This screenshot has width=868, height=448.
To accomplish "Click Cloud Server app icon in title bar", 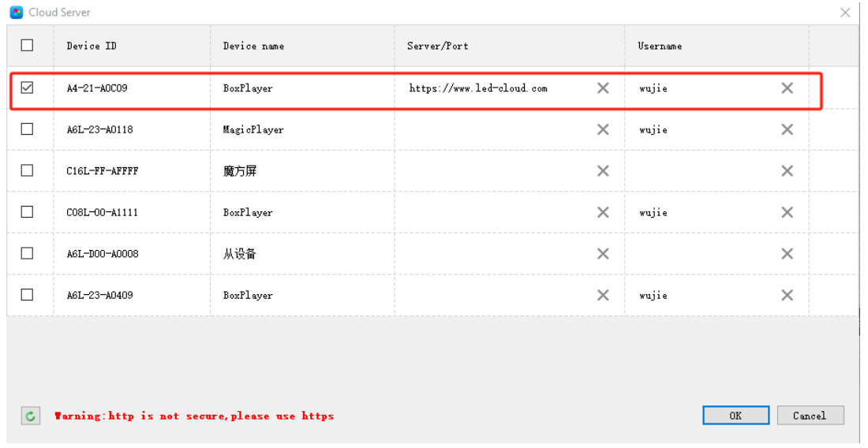I will pyautogui.click(x=17, y=12).
